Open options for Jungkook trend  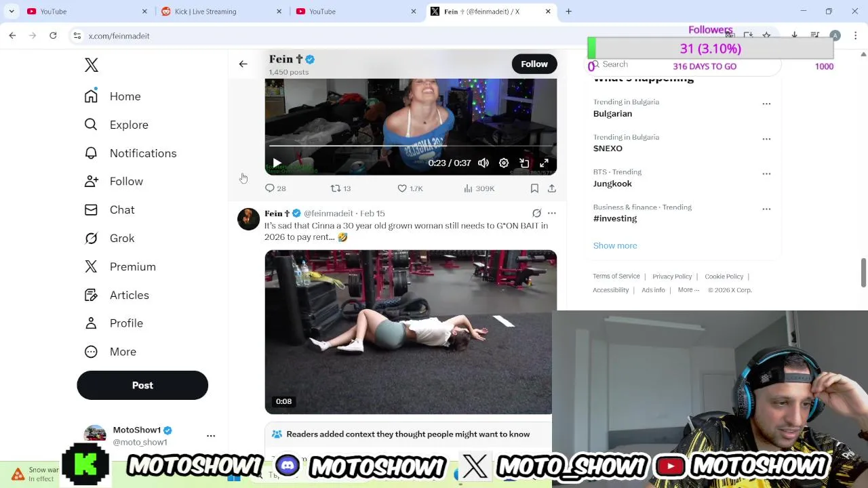pyautogui.click(x=766, y=174)
